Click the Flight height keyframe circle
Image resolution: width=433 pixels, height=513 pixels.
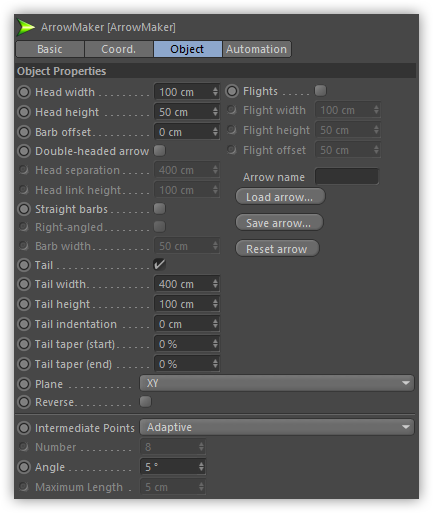pyautogui.click(x=232, y=130)
